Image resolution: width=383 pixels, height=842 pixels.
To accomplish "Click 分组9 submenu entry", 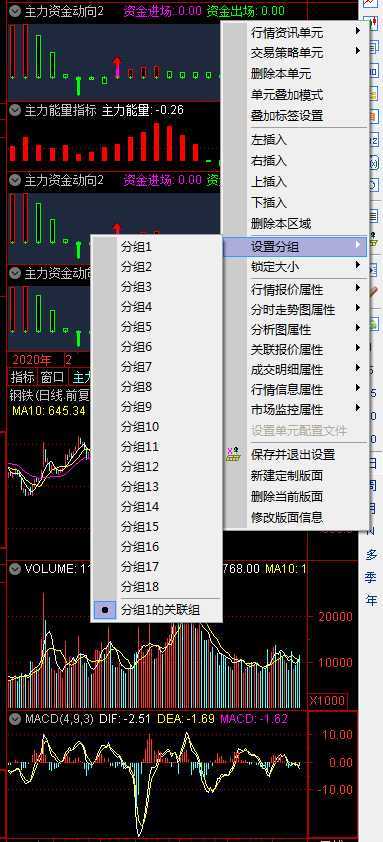I will (157, 407).
